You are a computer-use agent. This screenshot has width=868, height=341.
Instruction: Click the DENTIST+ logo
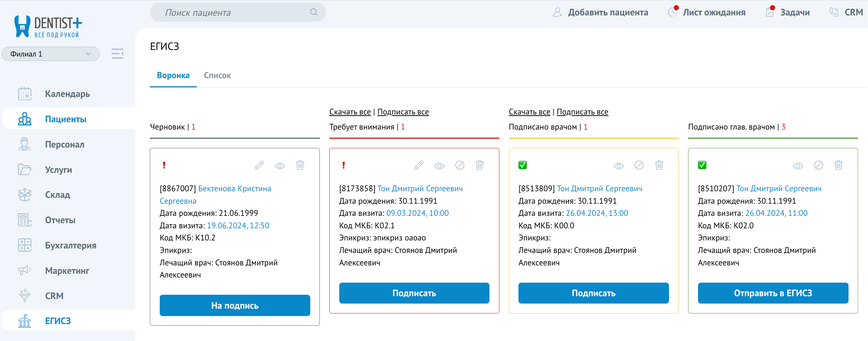(48, 26)
